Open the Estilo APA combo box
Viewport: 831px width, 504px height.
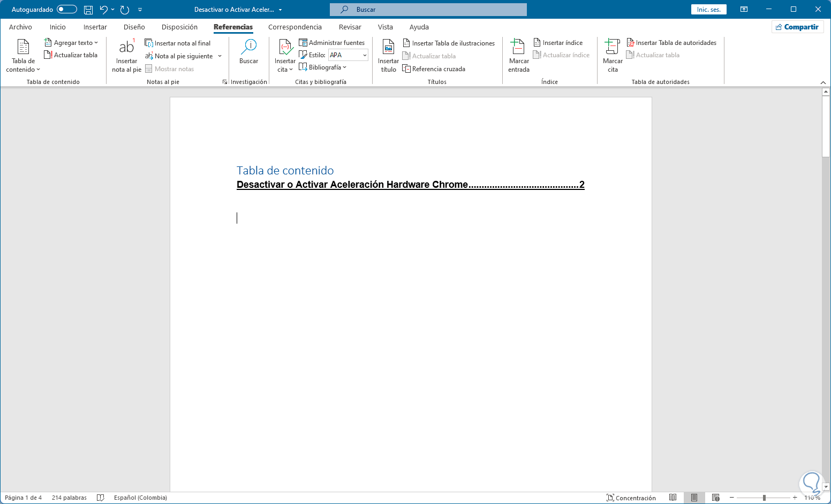click(348, 55)
